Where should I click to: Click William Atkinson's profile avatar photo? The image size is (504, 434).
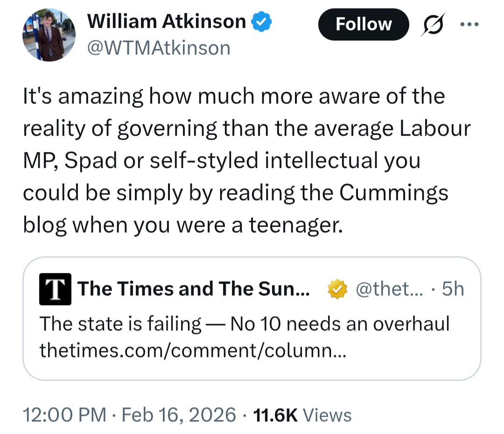49,35
